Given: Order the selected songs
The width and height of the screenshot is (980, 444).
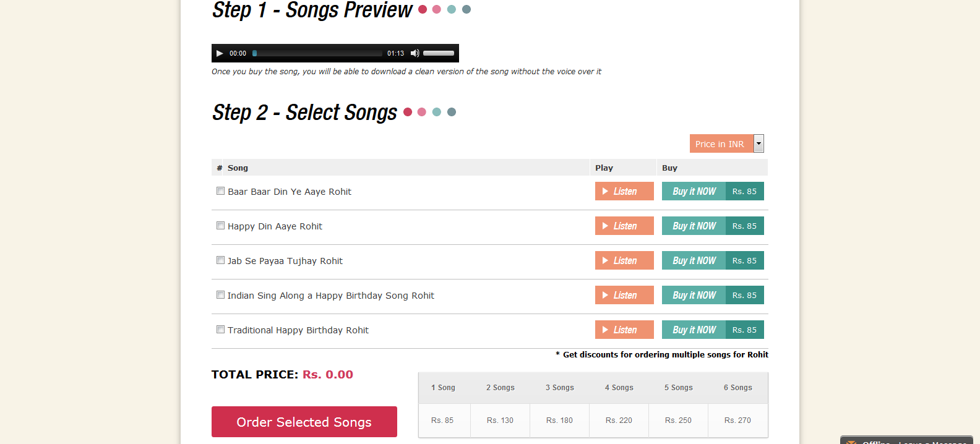Looking at the screenshot, I should pos(304,422).
